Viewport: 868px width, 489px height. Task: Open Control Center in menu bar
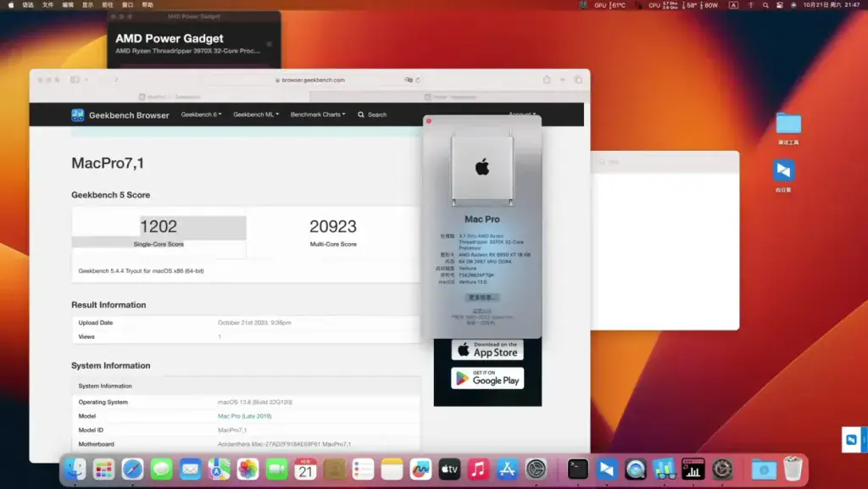point(780,5)
